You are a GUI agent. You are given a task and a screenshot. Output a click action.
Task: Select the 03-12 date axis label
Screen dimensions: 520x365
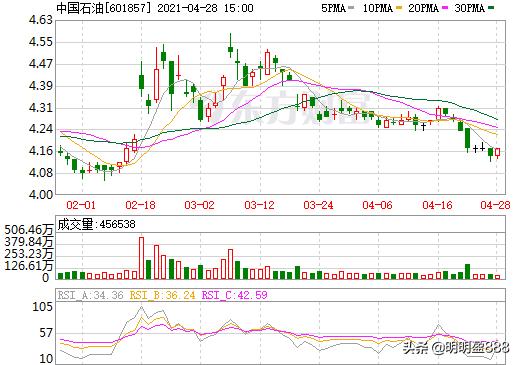pyautogui.click(x=259, y=205)
